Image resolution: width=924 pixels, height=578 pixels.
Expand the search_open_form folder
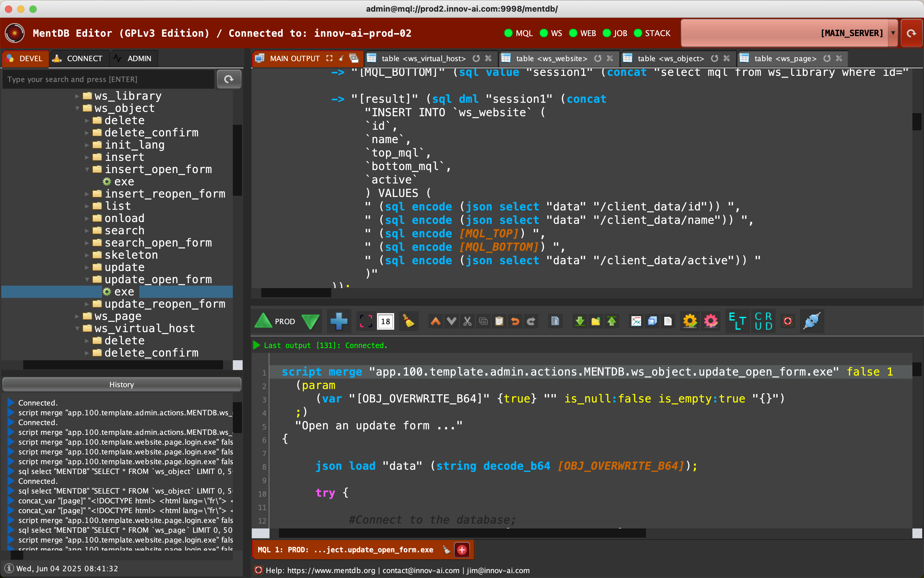87,243
